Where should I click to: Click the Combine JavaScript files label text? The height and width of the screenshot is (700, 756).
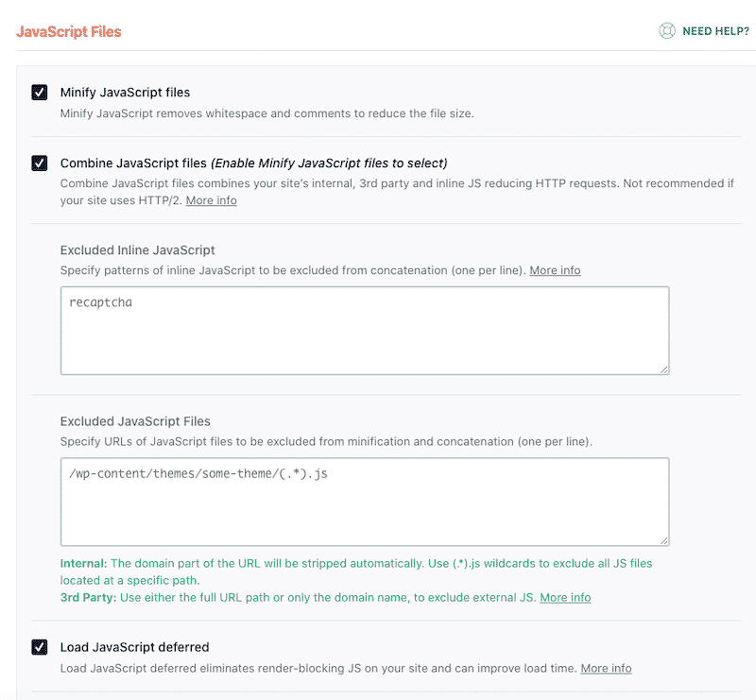pos(132,162)
